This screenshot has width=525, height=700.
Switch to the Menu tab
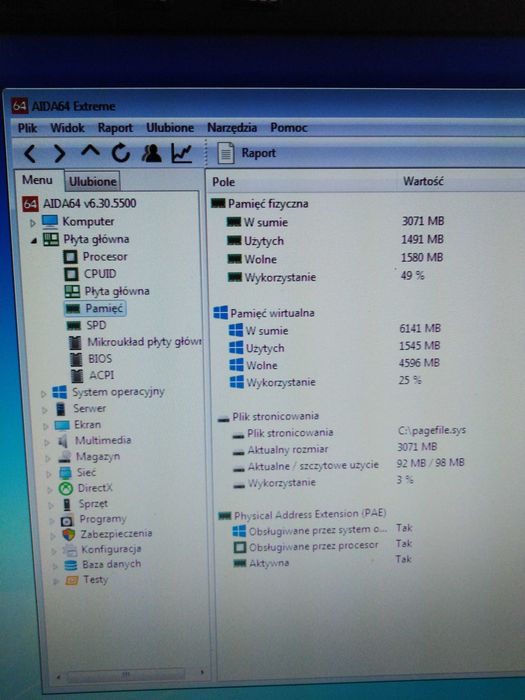(x=38, y=180)
